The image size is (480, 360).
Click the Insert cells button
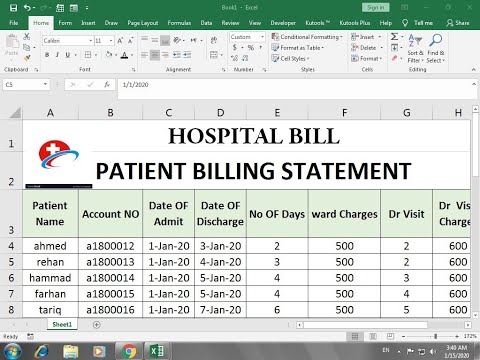362,37
